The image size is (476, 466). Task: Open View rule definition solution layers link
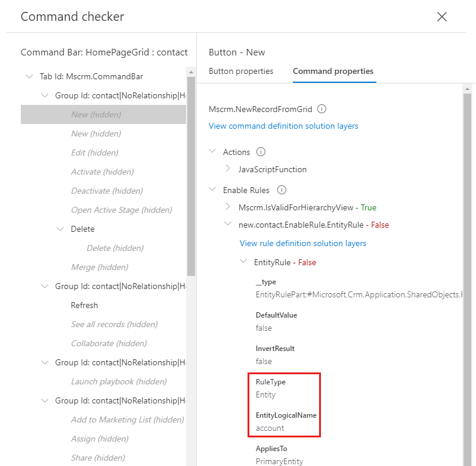[x=303, y=243]
